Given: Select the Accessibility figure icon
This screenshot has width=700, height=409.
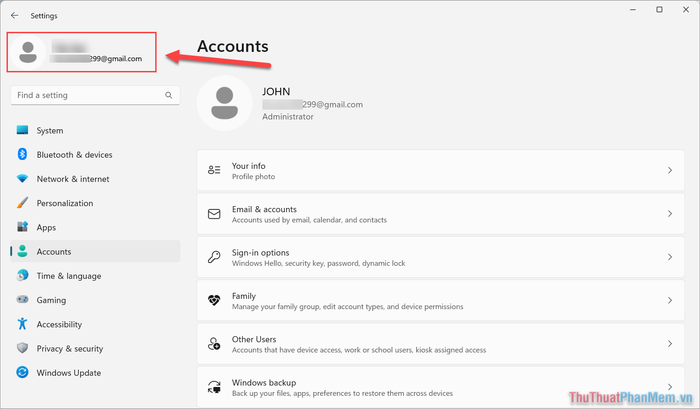Looking at the screenshot, I should 22,324.
